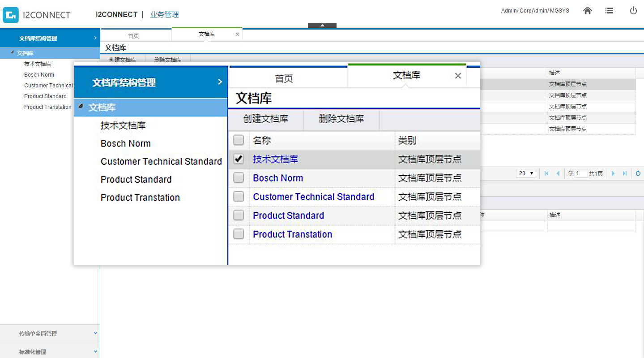644x358 pixels.
Task: Select 技术文档库 in the enlarged tree
Action: (123, 125)
